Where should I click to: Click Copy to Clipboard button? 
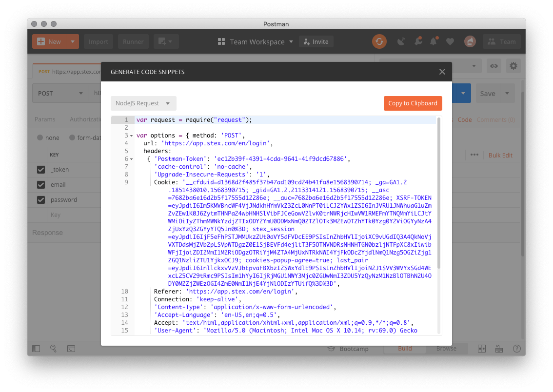click(413, 103)
